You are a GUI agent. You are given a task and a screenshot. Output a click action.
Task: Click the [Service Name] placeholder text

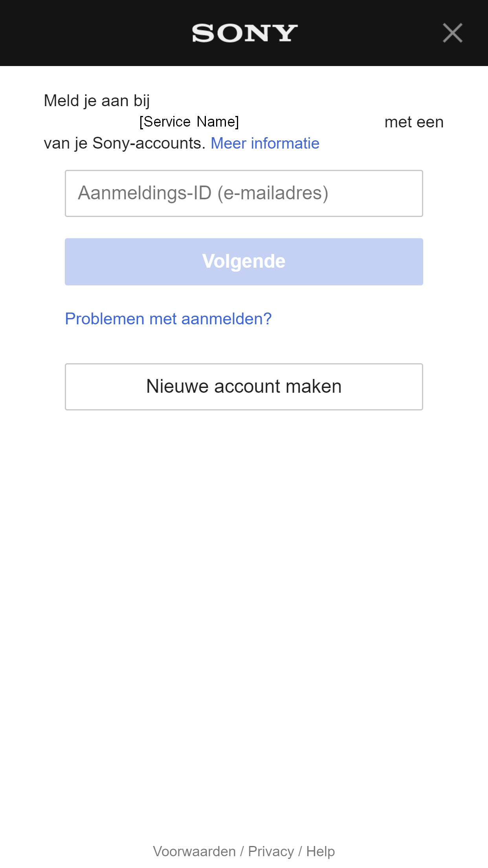189,122
